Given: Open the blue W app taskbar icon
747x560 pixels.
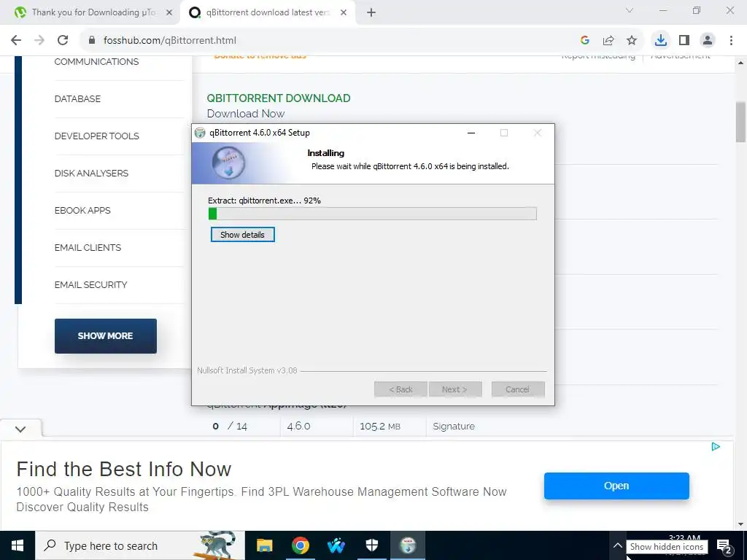Looking at the screenshot, I should click(336, 545).
